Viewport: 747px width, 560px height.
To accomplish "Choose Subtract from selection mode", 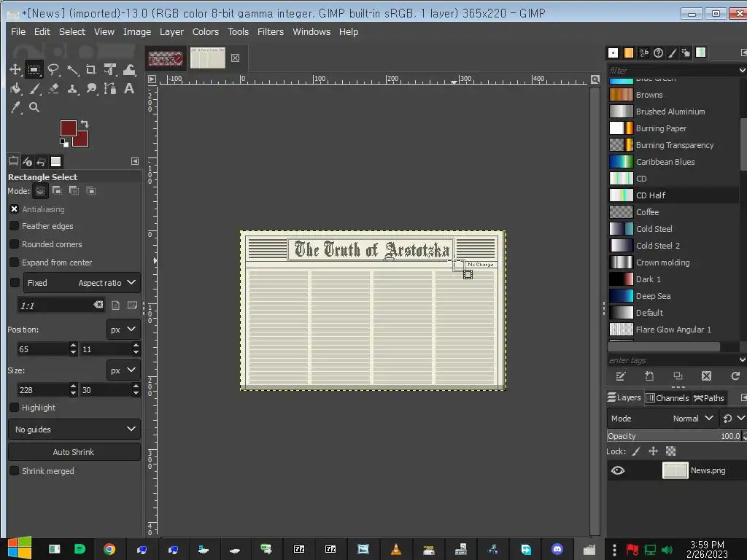I will point(74,190).
